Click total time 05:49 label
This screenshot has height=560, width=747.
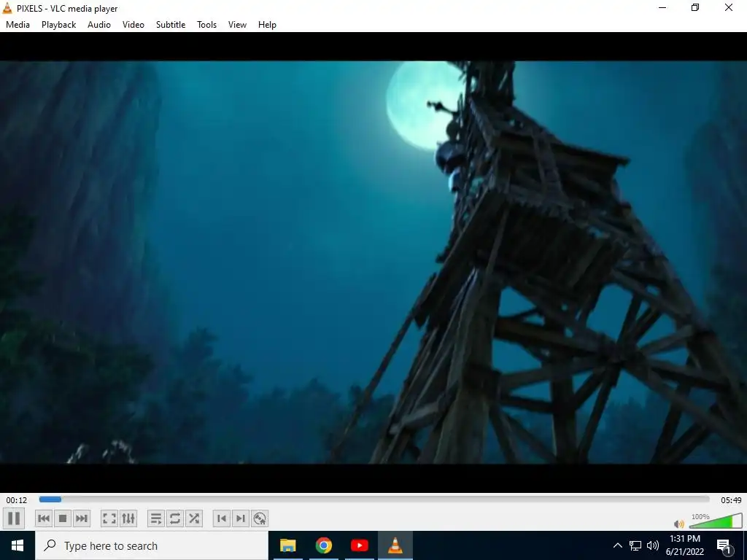(731, 500)
